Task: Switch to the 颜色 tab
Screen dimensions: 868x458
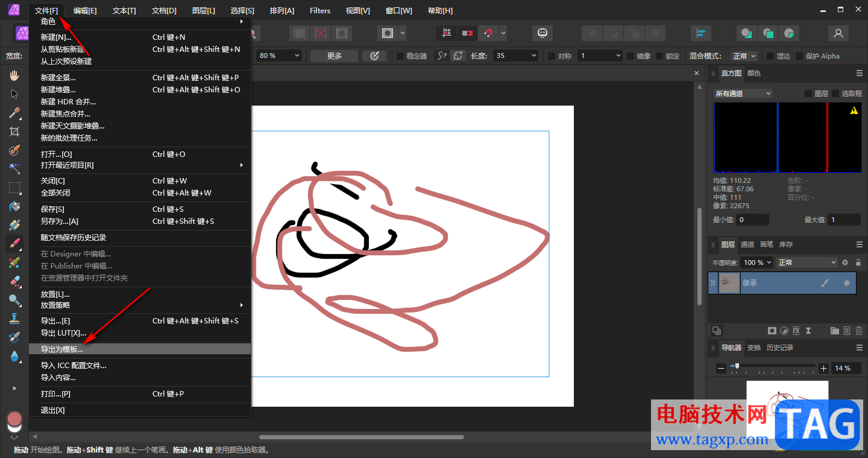Action: pyautogui.click(x=754, y=74)
